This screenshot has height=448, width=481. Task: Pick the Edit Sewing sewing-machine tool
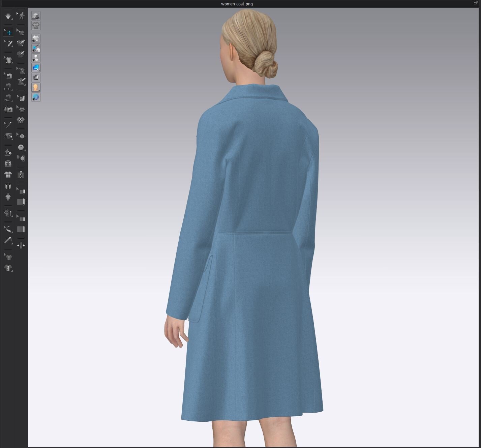pyautogui.click(x=8, y=76)
